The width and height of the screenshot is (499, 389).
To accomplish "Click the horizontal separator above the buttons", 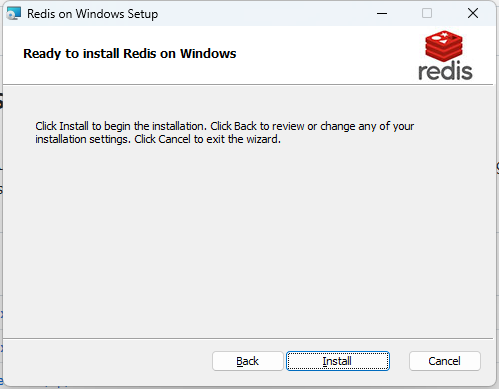I will (248, 338).
